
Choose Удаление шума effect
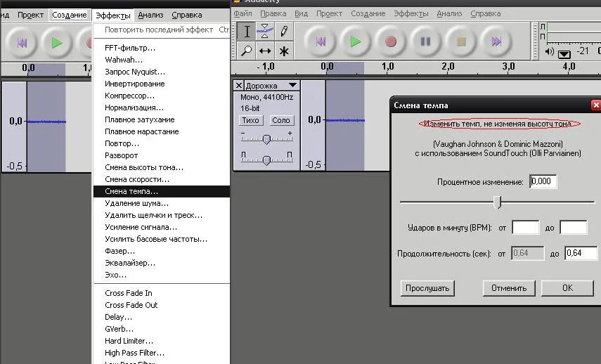[162, 203]
